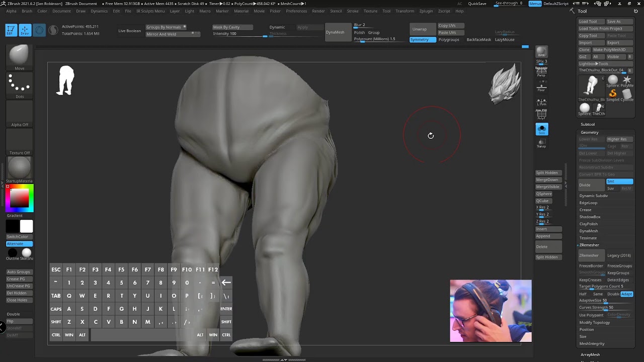Toggle LazyMouse option
The width and height of the screenshot is (644, 362).
(505, 40)
